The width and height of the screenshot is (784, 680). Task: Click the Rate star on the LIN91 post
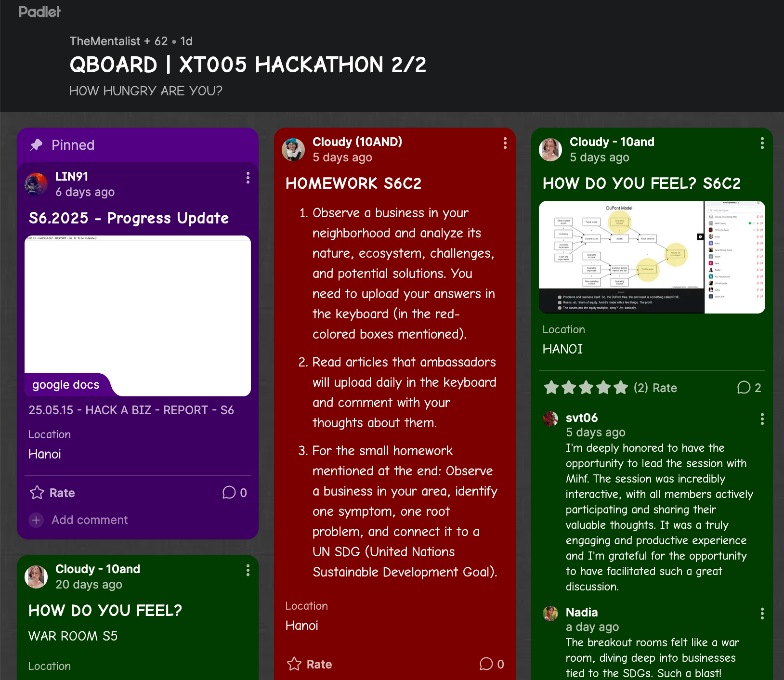[37, 493]
